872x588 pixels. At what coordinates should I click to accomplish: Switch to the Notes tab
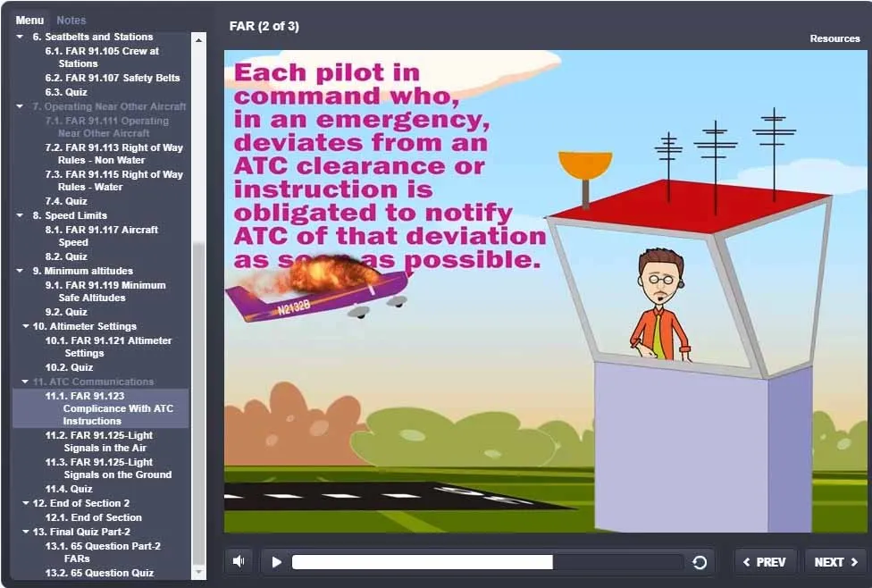coord(71,20)
